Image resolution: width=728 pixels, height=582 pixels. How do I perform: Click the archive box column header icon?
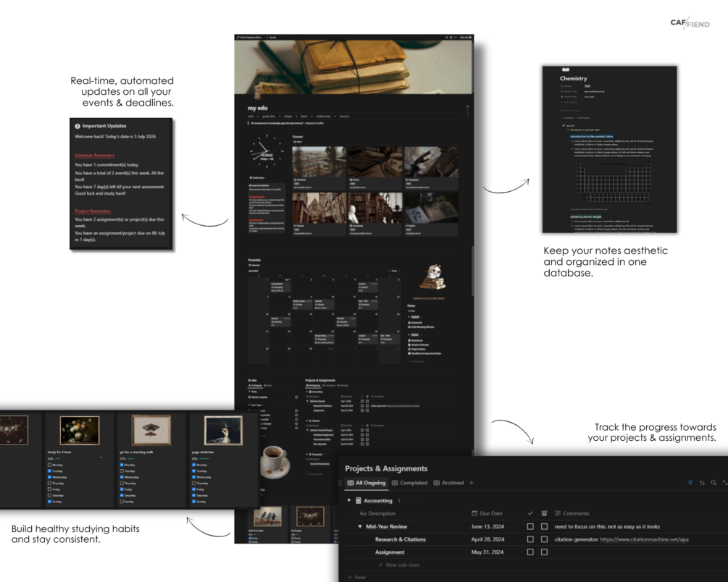tap(544, 513)
